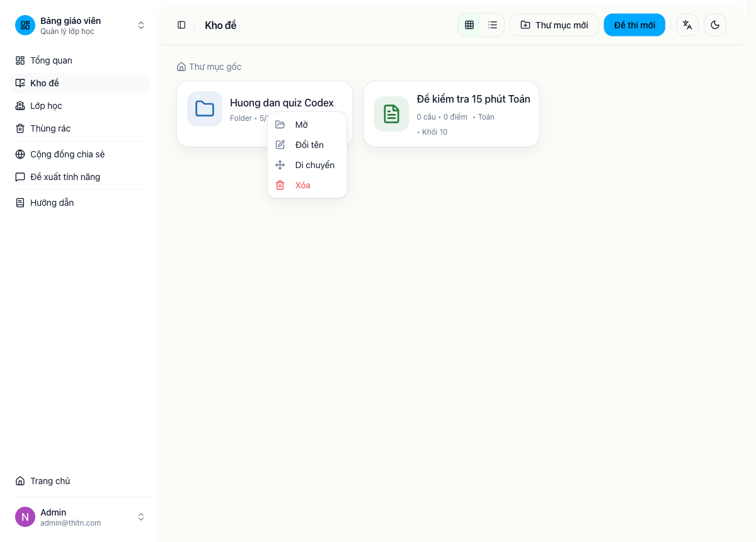Viewport: 756px width, 542px height.
Task: Open the language translate selector
Action: click(x=687, y=25)
